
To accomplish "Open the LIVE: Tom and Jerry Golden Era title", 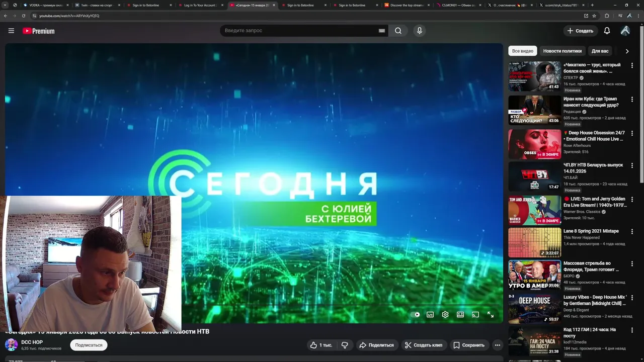I will [595, 202].
